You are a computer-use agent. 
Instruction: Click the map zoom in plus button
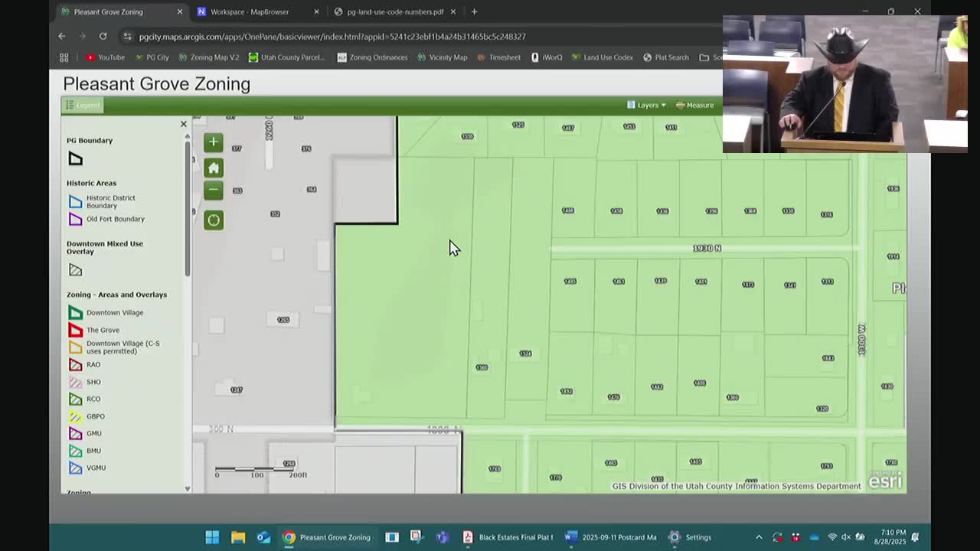[x=214, y=142]
